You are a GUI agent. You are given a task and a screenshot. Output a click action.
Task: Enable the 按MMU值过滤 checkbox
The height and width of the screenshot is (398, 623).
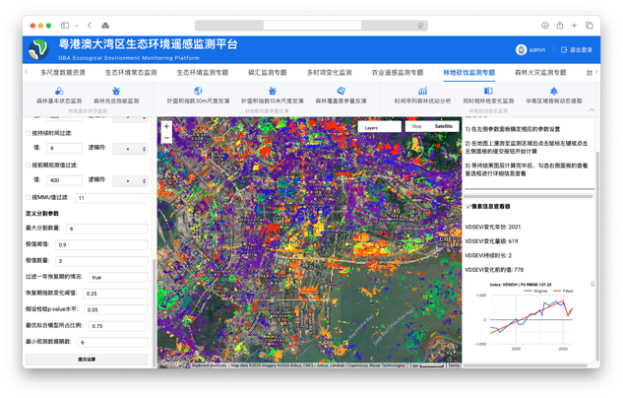(28, 197)
